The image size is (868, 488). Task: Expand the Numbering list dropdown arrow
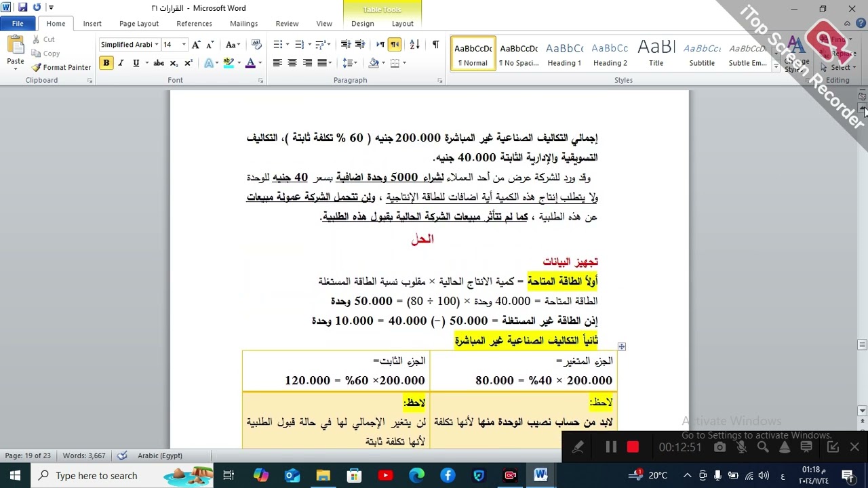pyautogui.click(x=309, y=45)
